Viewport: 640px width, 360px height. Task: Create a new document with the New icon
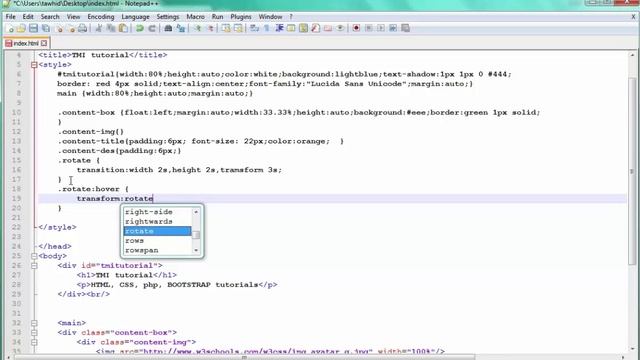[x=10, y=28]
